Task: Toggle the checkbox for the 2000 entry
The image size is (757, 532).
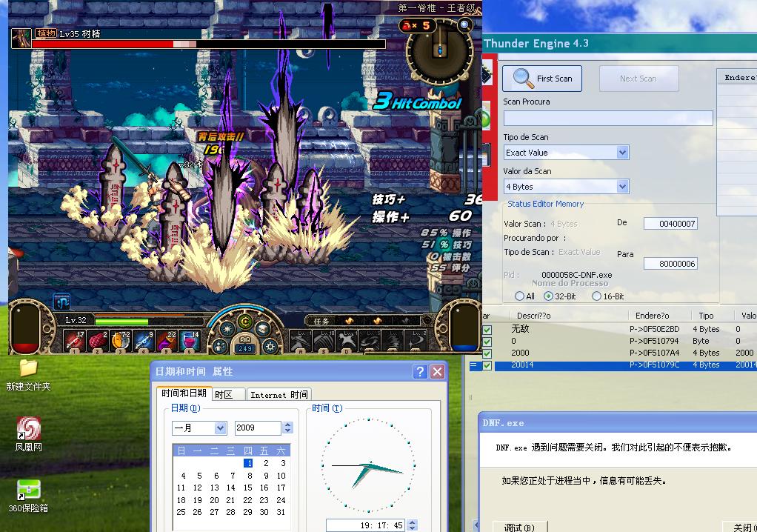Action: pos(487,353)
